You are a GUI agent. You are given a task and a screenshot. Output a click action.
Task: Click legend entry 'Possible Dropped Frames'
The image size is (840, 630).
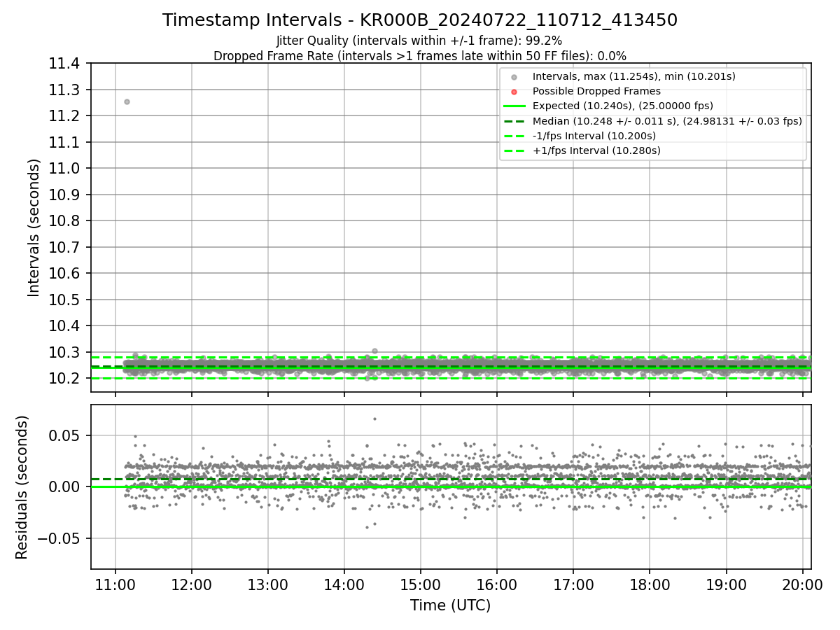point(596,91)
